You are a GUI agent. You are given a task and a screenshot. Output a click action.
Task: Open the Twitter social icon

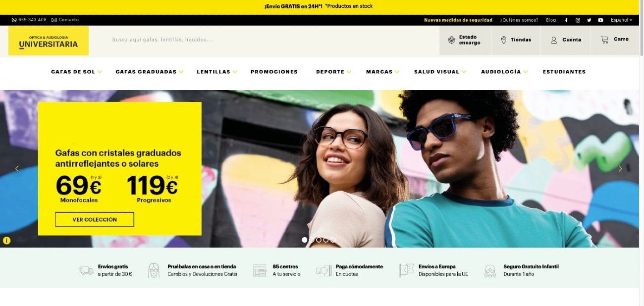589,20
